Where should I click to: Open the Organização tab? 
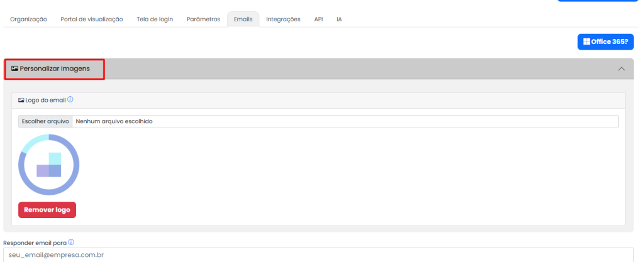tap(28, 19)
